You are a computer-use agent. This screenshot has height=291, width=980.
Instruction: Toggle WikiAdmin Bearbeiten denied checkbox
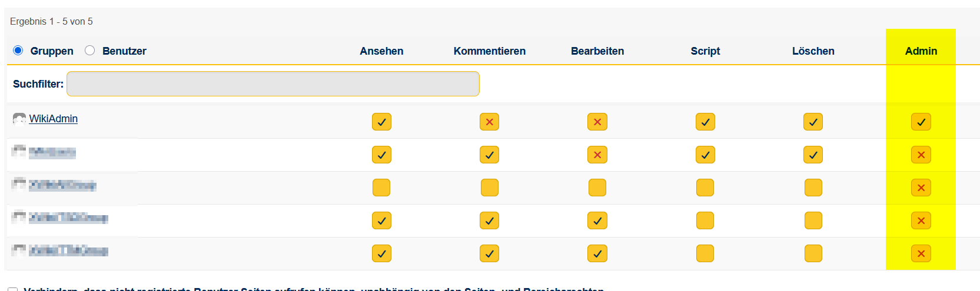point(597,122)
